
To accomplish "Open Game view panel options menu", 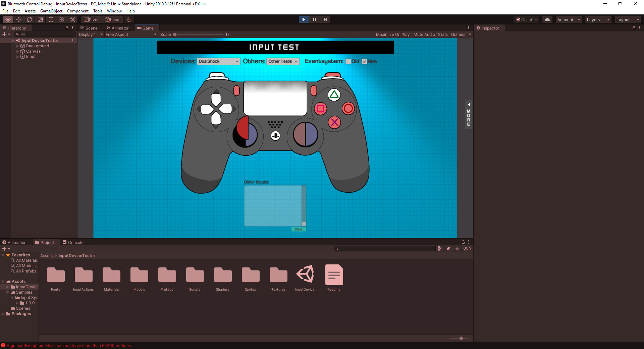I will [x=469, y=28].
